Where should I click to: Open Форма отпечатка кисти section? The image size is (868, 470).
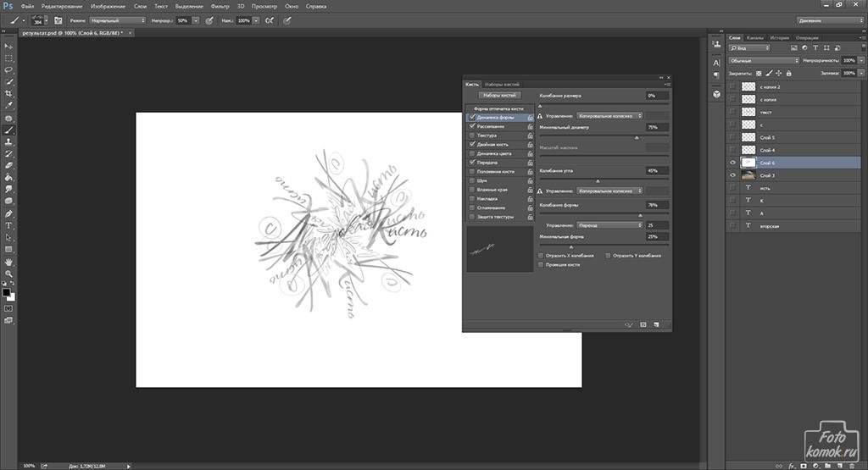(x=498, y=108)
